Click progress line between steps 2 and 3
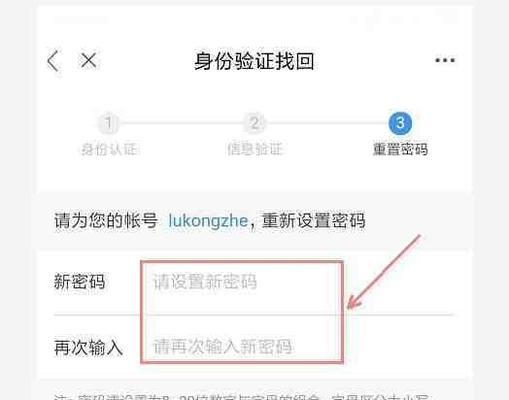Screen dimensions: 509x400 click(327, 123)
